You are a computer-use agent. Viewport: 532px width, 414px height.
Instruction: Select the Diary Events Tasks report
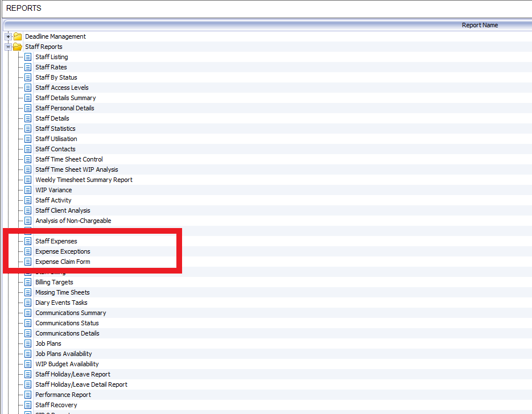[x=61, y=303]
